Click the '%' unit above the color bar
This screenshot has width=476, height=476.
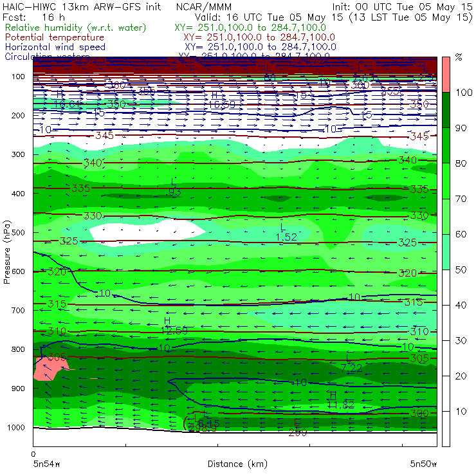coord(459,57)
